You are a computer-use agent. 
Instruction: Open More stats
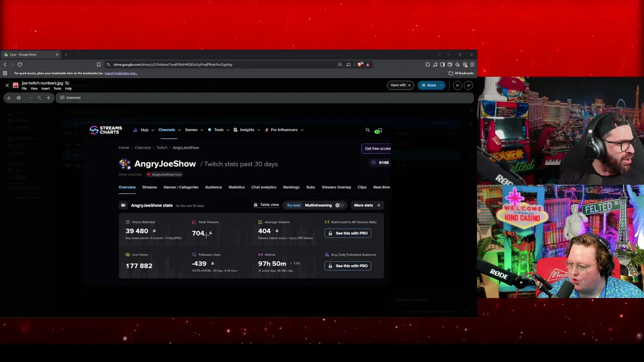[367, 205]
